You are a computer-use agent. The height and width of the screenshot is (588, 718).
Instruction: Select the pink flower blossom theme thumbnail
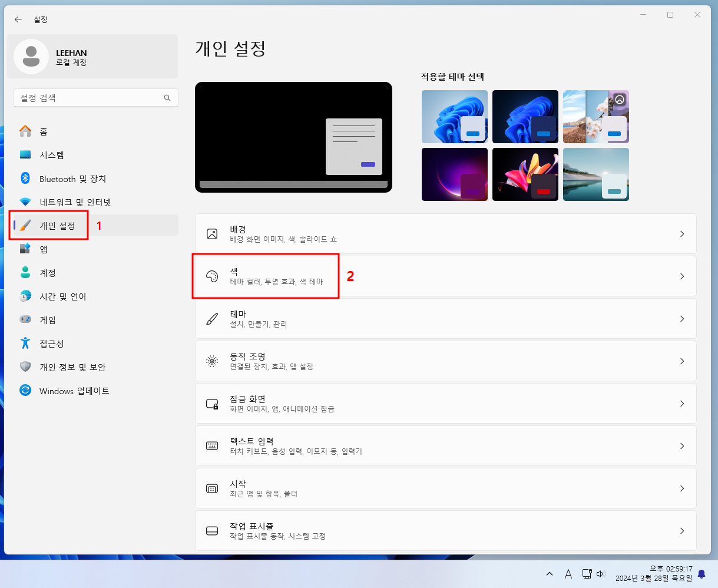click(x=595, y=116)
